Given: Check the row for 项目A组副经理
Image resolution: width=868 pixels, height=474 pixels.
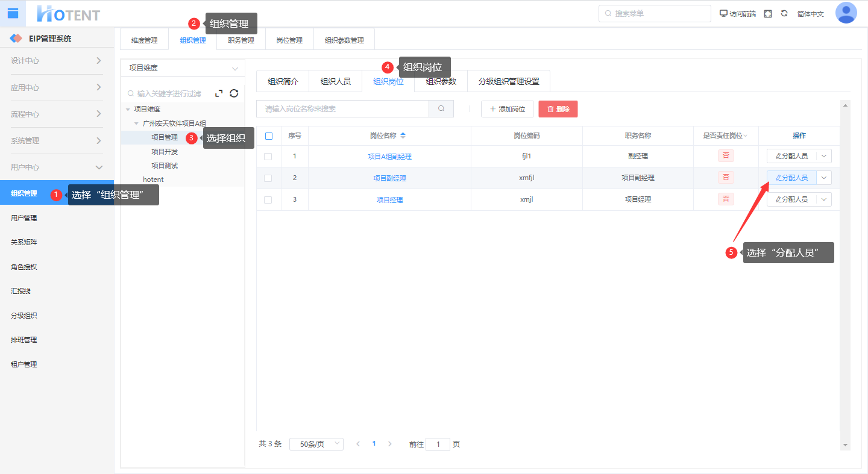Looking at the screenshot, I should tap(268, 157).
